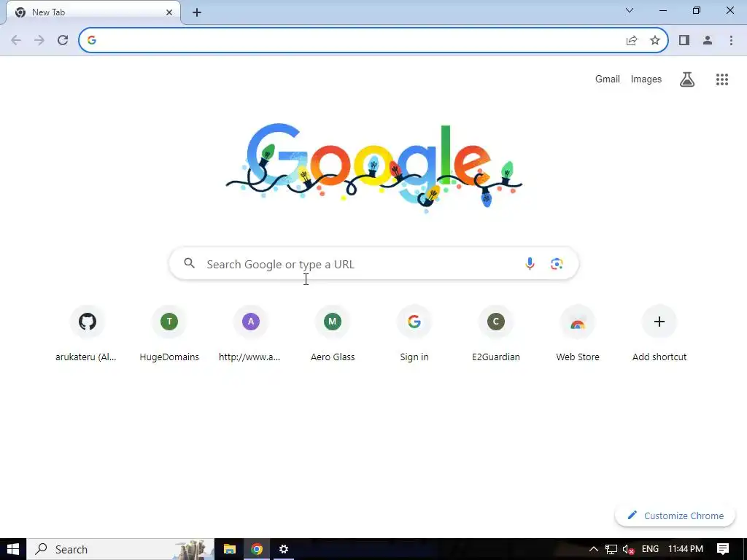Open Gmail link

pyautogui.click(x=608, y=79)
